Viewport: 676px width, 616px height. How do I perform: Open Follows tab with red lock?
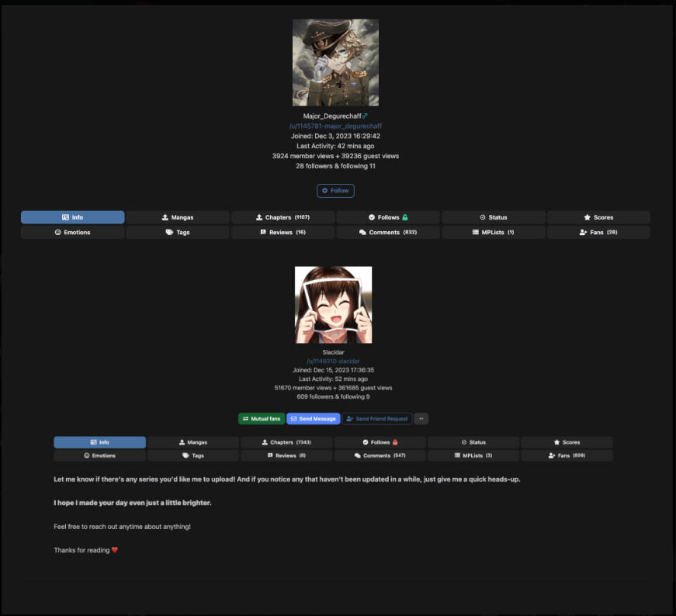coord(380,442)
